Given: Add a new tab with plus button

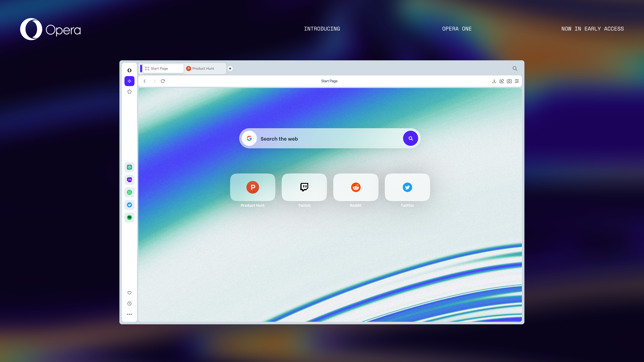Looking at the screenshot, I should 230,68.
